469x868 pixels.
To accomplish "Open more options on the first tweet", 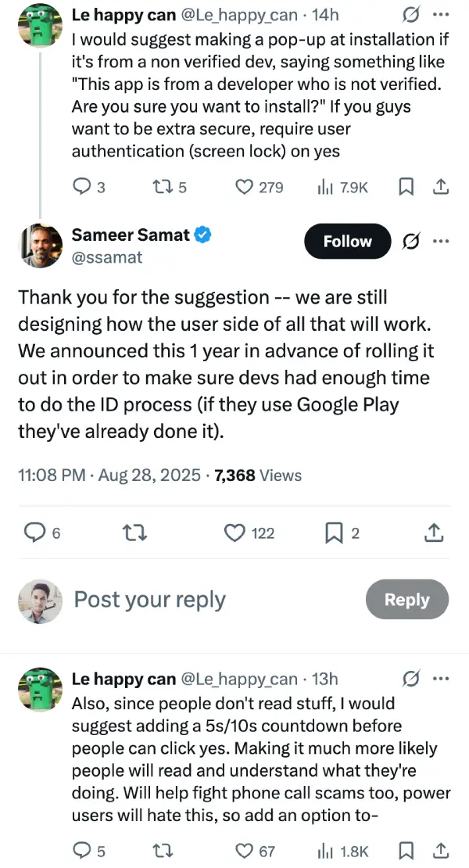I will [440, 15].
